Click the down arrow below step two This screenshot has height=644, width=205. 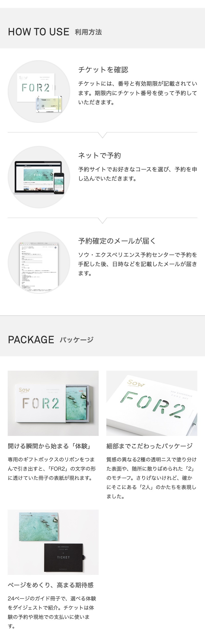point(102,221)
